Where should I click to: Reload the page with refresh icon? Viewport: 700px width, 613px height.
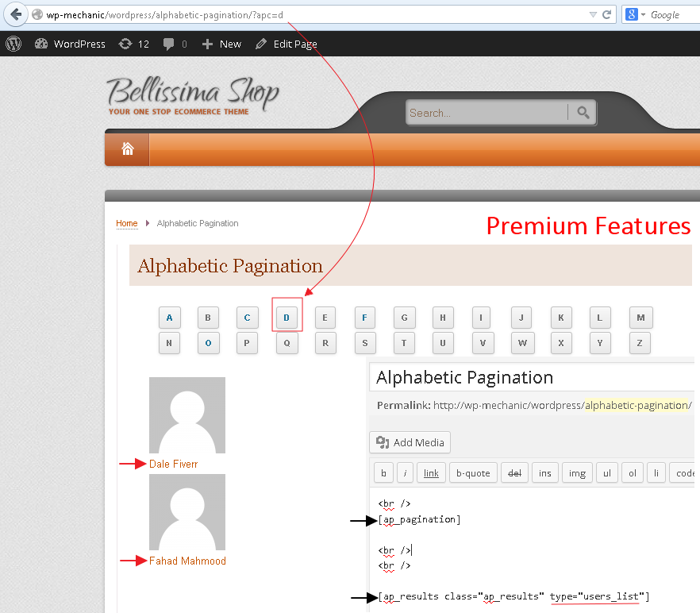click(x=606, y=15)
